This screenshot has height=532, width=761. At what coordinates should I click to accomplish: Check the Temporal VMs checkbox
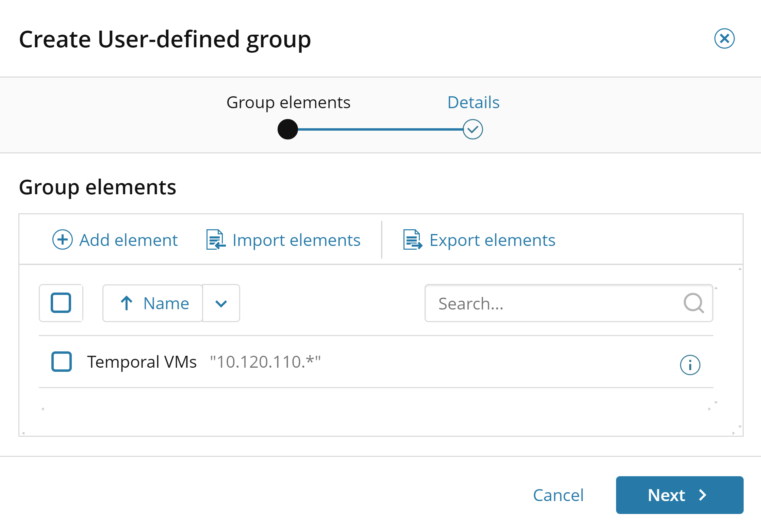62,362
